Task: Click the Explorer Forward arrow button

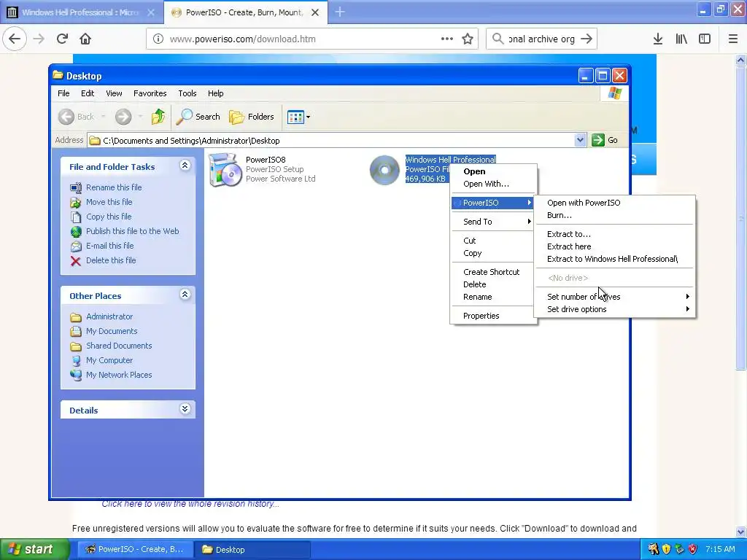Action: [123, 117]
